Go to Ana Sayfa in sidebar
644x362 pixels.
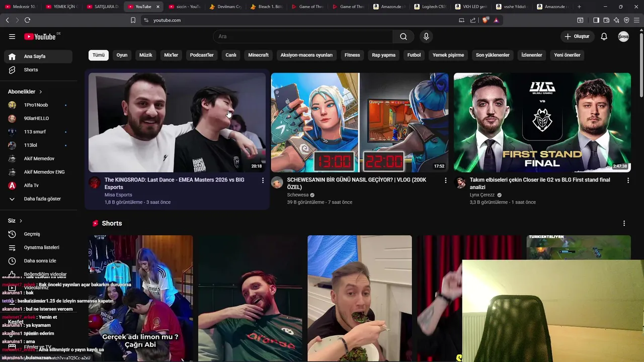tap(38, 56)
